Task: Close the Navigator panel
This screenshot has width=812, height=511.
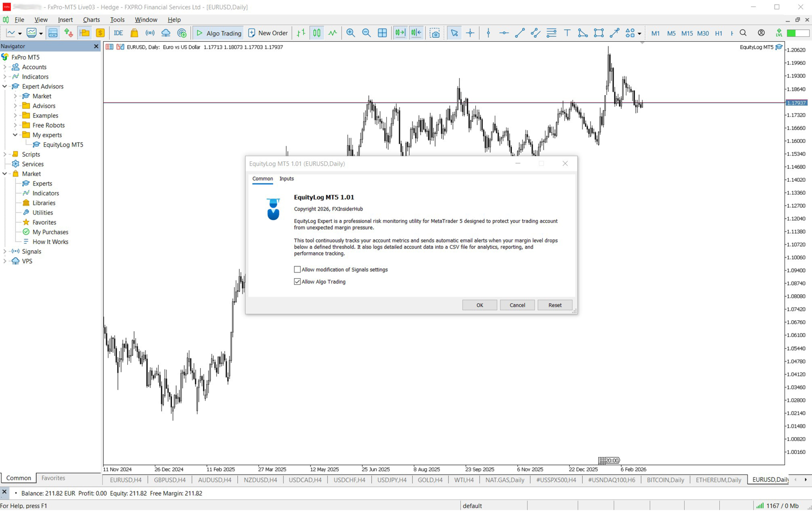Action: [x=96, y=46]
